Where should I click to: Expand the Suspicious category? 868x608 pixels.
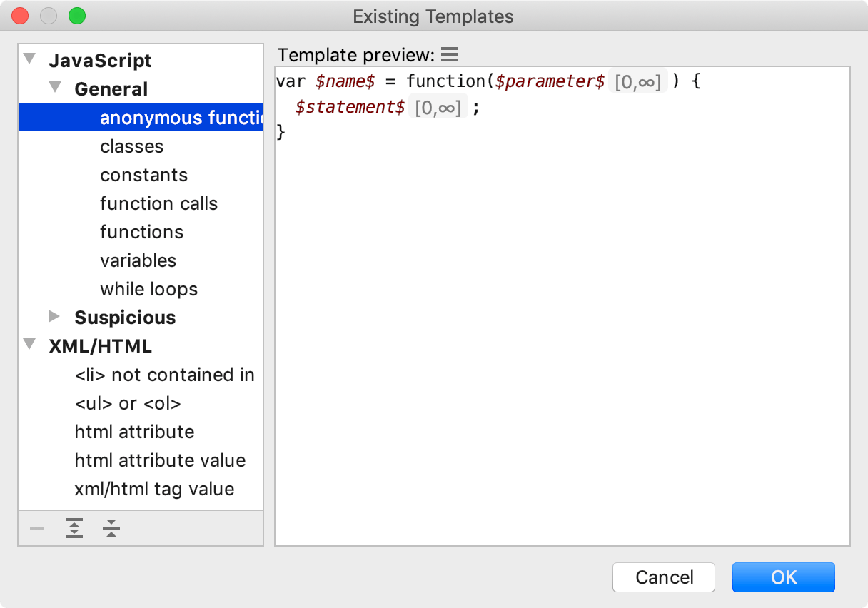[56, 317]
